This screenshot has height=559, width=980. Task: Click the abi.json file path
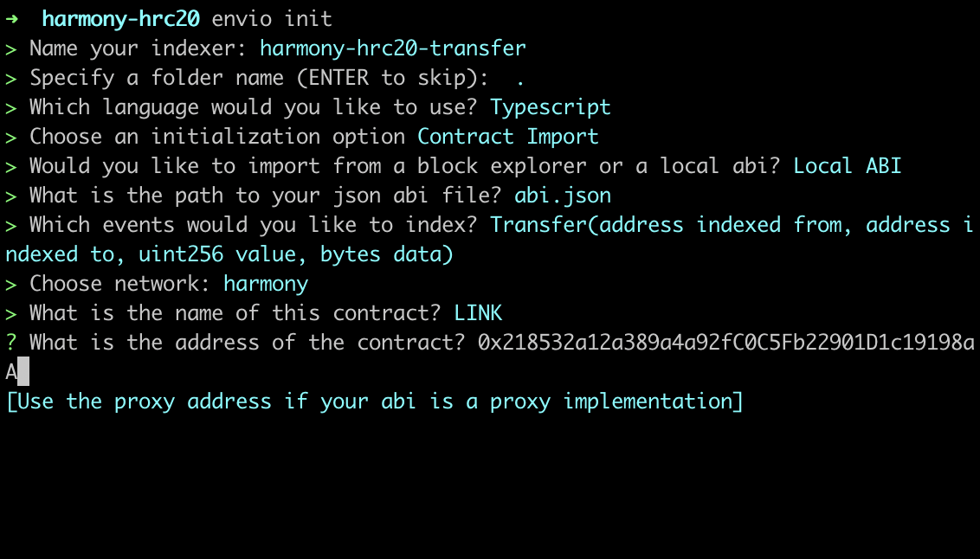(x=563, y=196)
